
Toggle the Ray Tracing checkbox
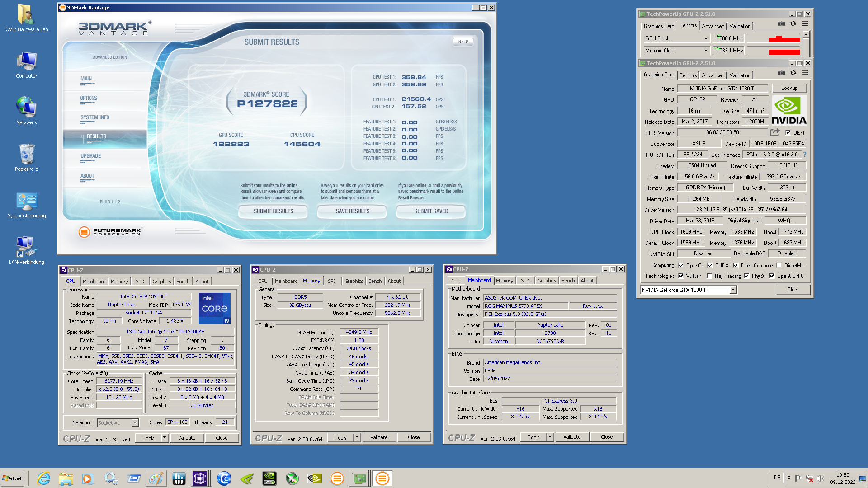pyautogui.click(x=709, y=276)
